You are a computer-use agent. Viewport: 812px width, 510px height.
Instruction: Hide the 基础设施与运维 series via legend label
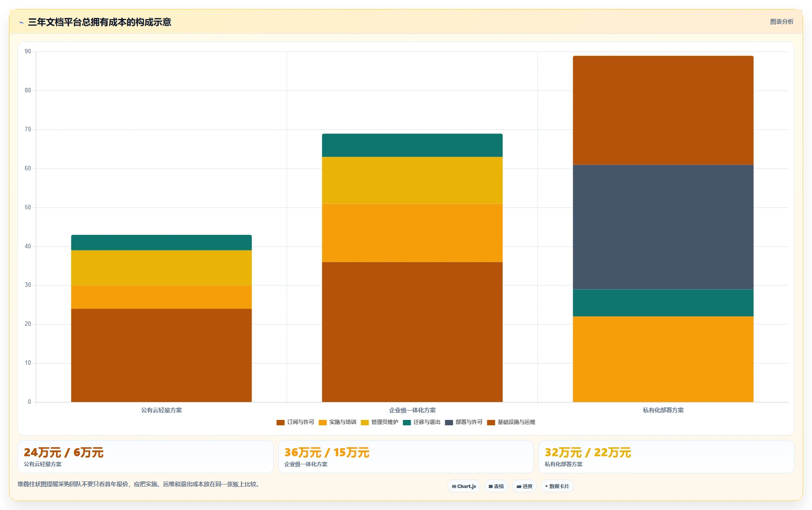pyautogui.click(x=516, y=422)
